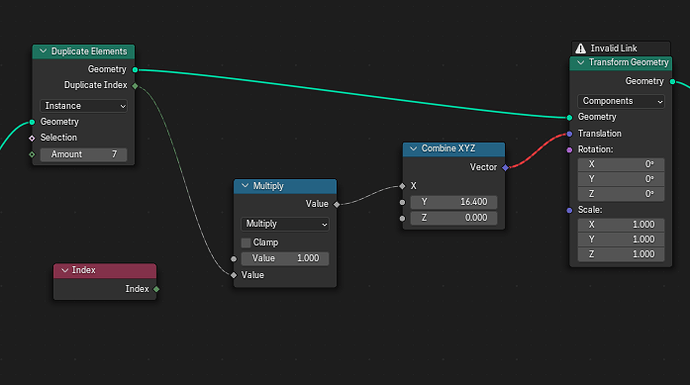Enable the Clamp checkbox

tap(246, 242)
